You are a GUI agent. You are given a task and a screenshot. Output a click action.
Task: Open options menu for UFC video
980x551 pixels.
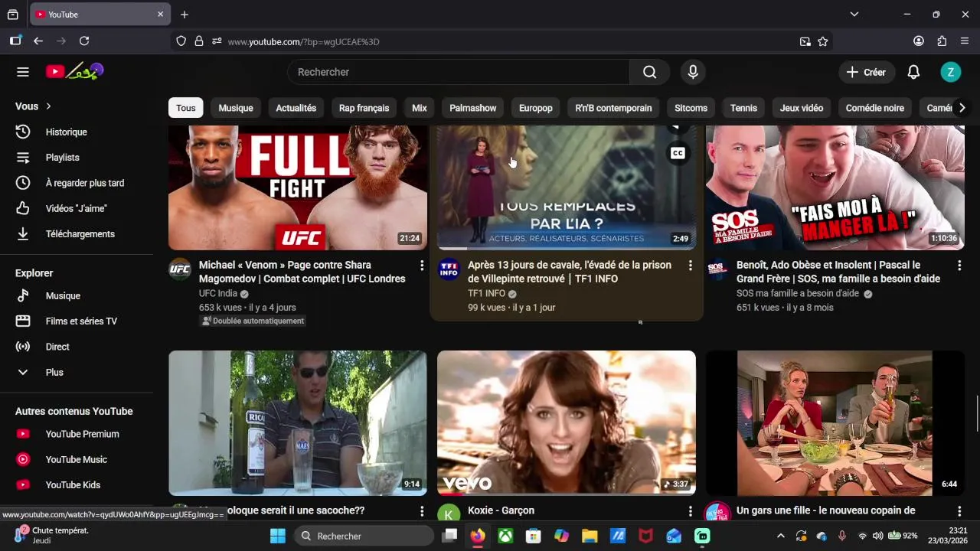(421, 266)
